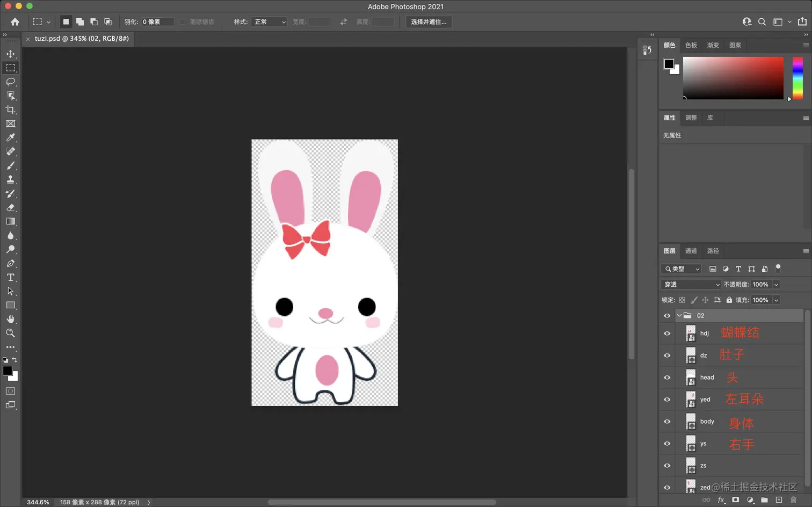Create new layer via Layers footer
812x507 pixels.
point(779,500)
